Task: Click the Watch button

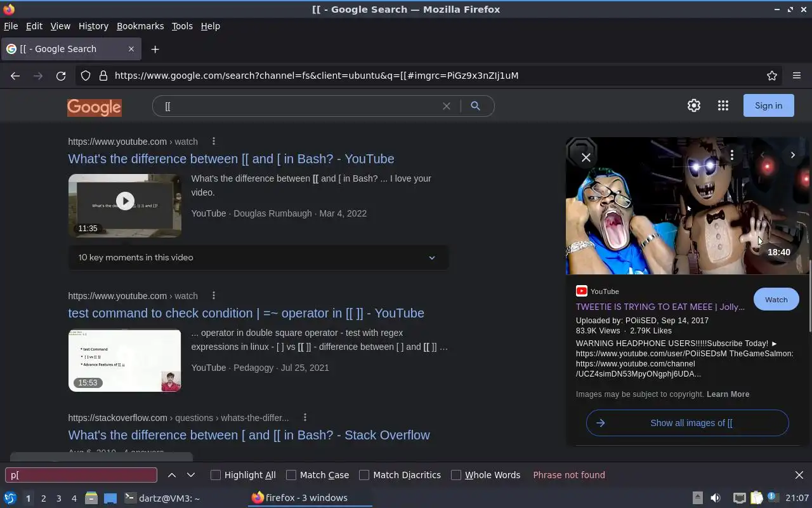Action: point(776,300)
